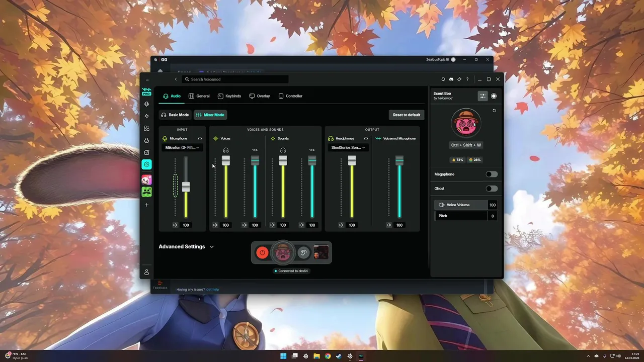The width and height of the screenshot is (644, 362).
Task: Mute the Sounds Voicemod-mic channel
Action: point(301,225)
